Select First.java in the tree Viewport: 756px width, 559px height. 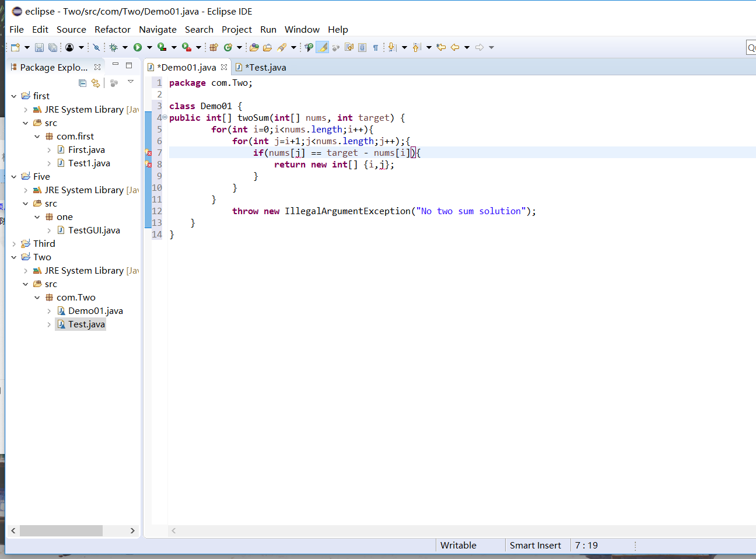[86, 150]
